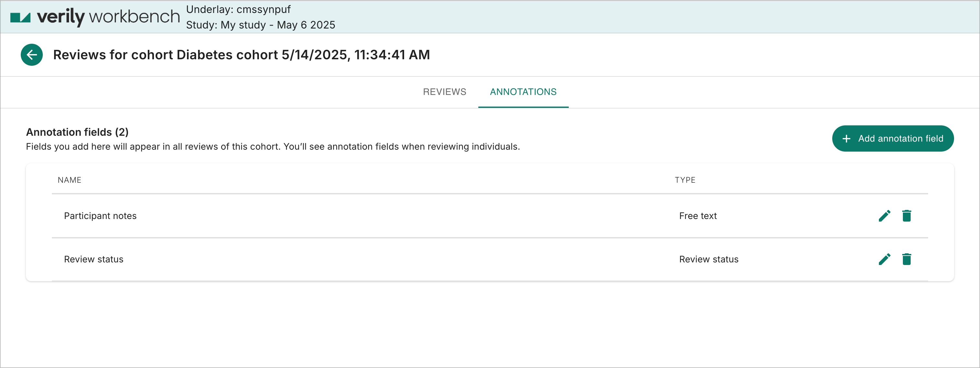980x368 pixels.
Task: Click the Reviews for cohort title
Action: pyautogui.click(x=241, y=55)
